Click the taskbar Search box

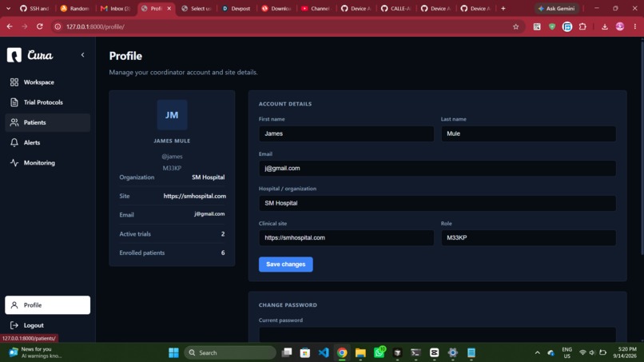pyautogui.click(x=230, y=352)
